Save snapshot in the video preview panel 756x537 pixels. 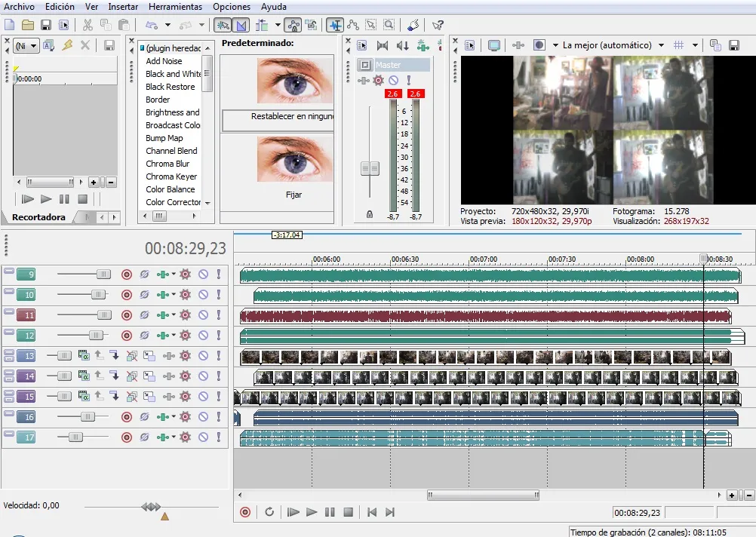pos(734,45)
